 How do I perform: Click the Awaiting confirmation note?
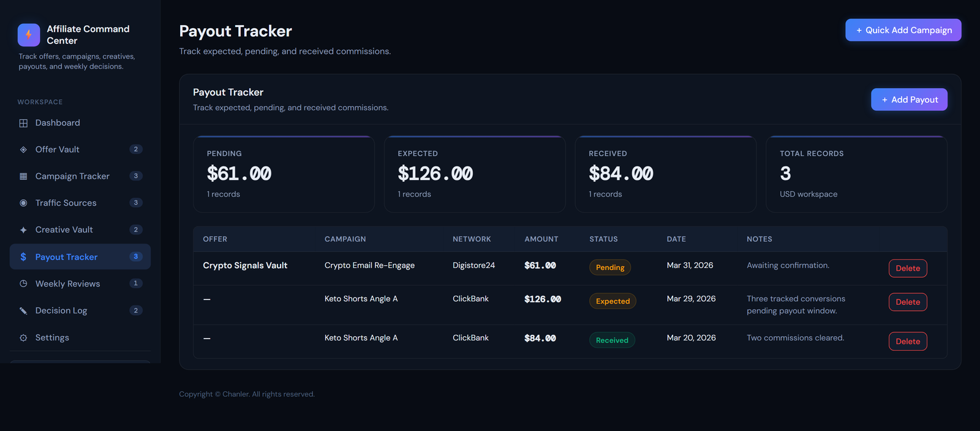[x=788, y=266]
